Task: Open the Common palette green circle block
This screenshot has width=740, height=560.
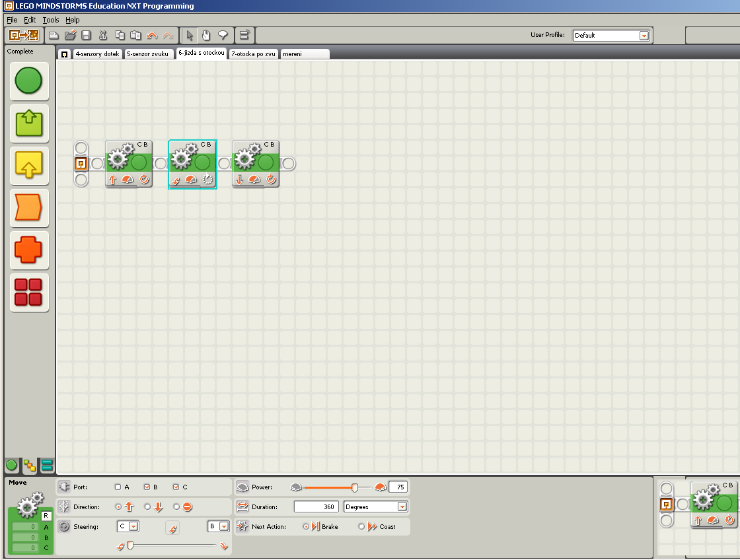Action: [x=29, y=81]
